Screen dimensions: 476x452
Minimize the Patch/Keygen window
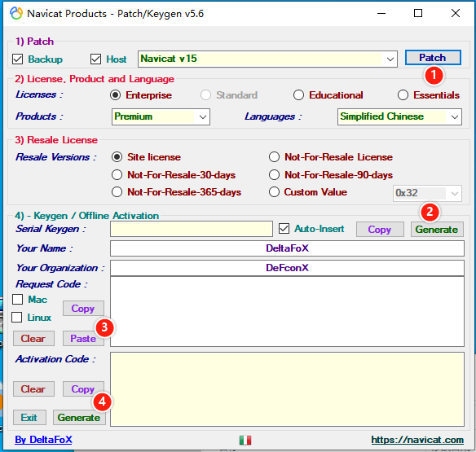click(x=381, y=13)
